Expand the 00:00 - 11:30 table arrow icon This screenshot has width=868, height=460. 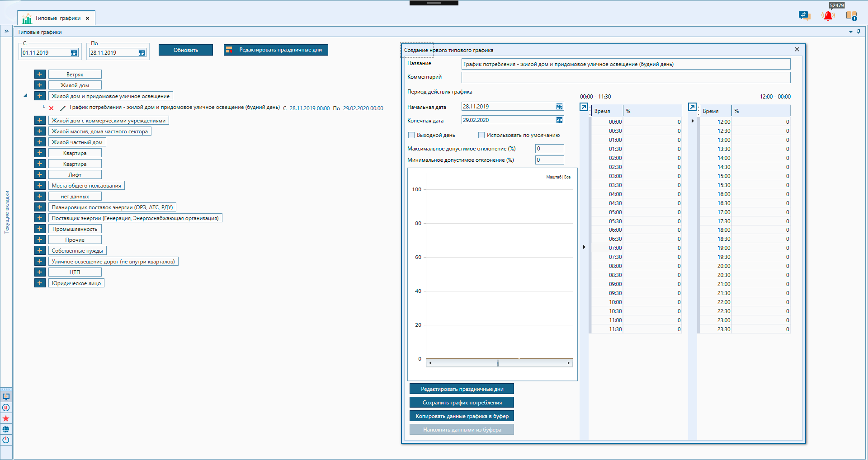click(x=584, y=107)
